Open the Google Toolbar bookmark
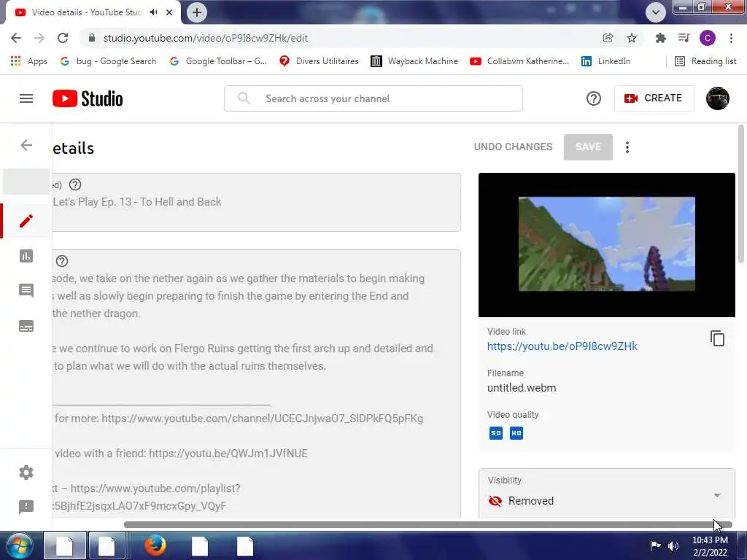747x560 pixels. [218, 61]
